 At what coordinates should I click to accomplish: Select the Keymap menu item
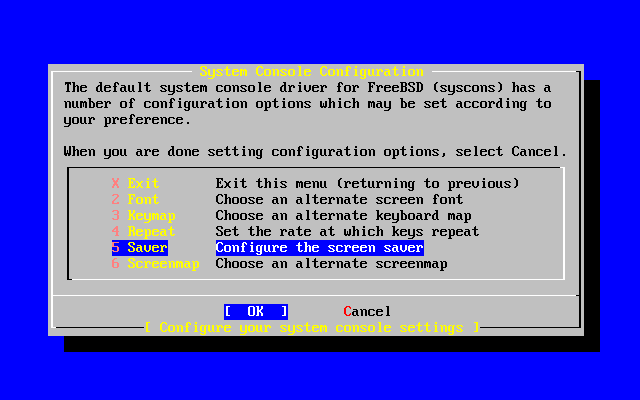tap(151, 216)
